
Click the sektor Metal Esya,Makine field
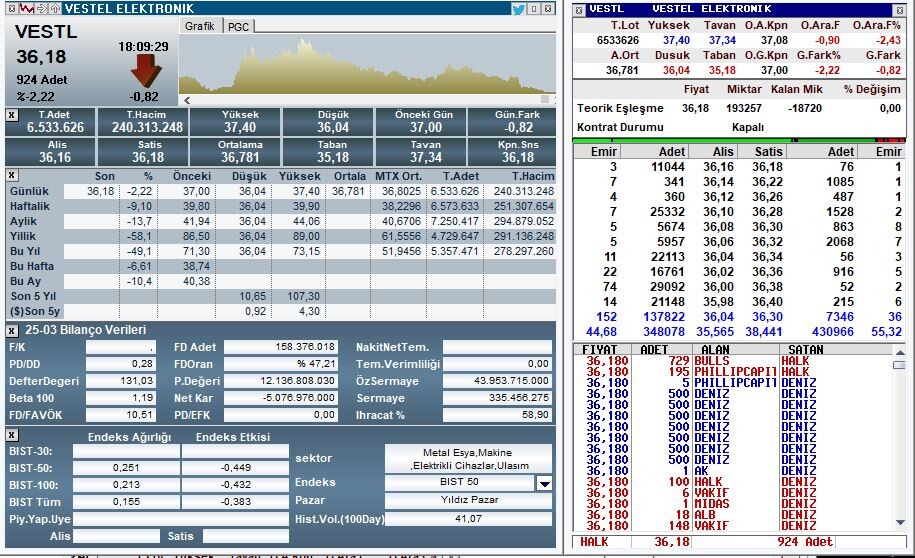pyautogui.click(x=469, y=459)
